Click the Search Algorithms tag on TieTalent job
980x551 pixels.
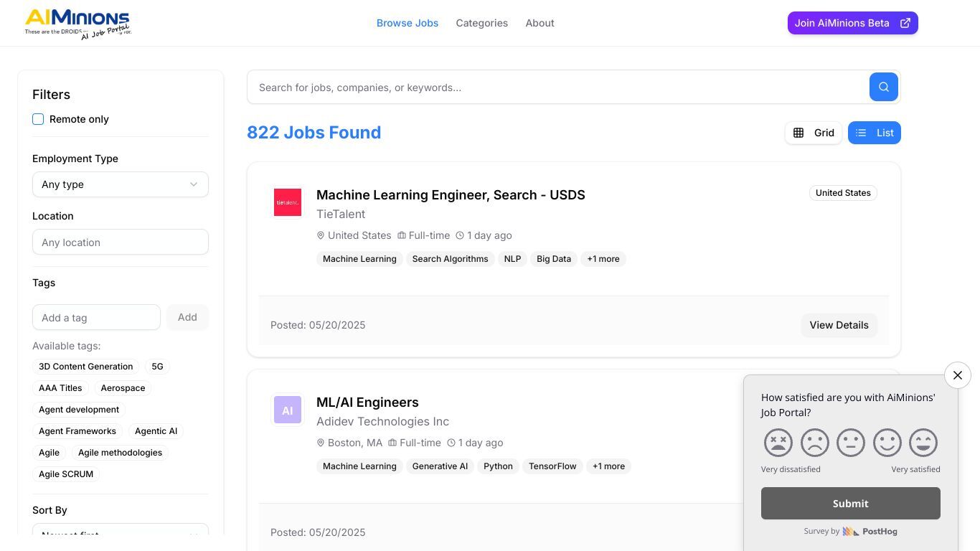tap(450, 259)
